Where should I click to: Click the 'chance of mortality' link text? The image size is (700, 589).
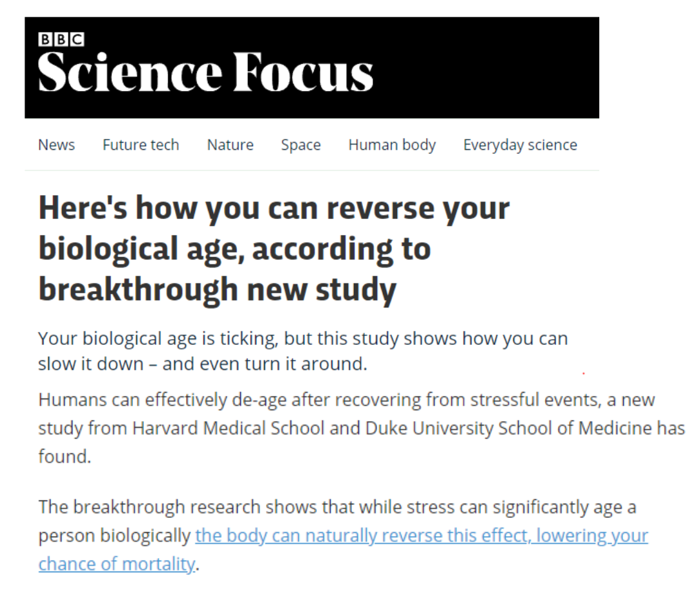[116, 564]
